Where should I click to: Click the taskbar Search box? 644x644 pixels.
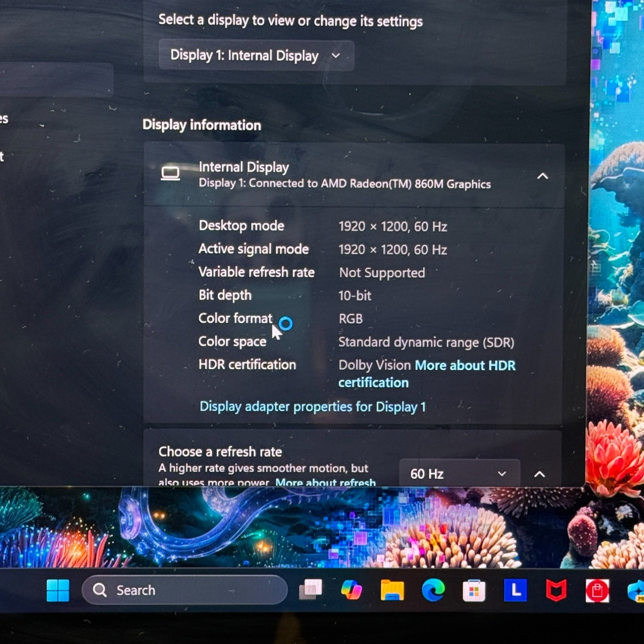(185, 590)
